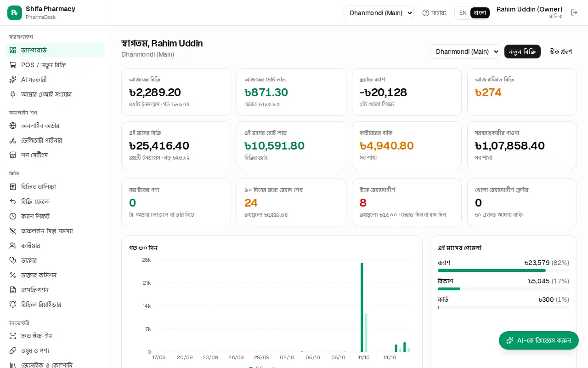The width and height of the screenshot is (588, 368).
Task: Open the dashboard header Dhanmondi (Main) dropdown
Action: [465, 52]
